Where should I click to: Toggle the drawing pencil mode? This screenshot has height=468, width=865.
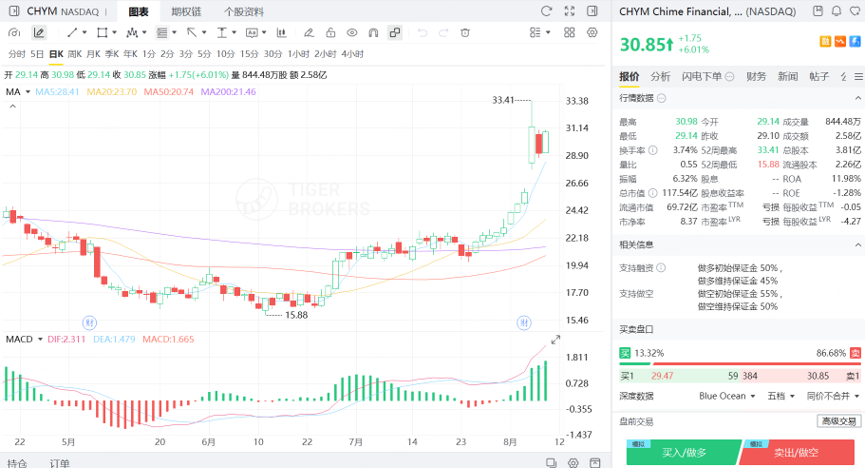39,33
